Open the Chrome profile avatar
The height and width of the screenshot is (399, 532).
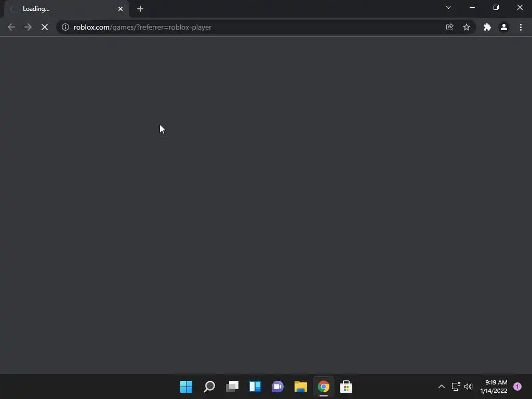(504, 27)
